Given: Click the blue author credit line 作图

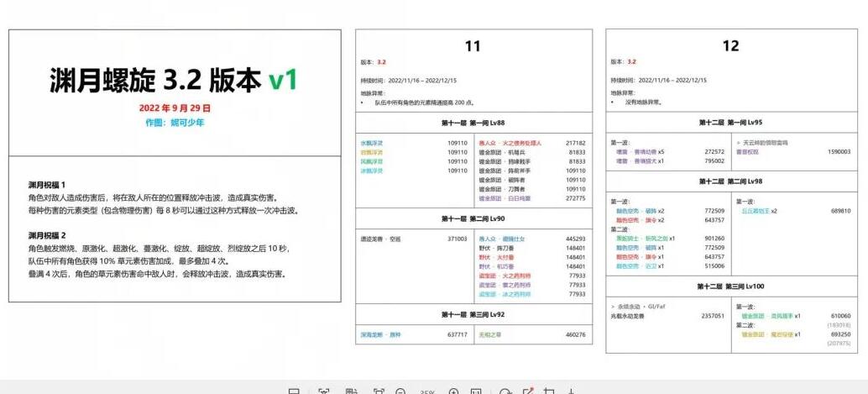Looking at the screenshot, I should click(175, 123).
